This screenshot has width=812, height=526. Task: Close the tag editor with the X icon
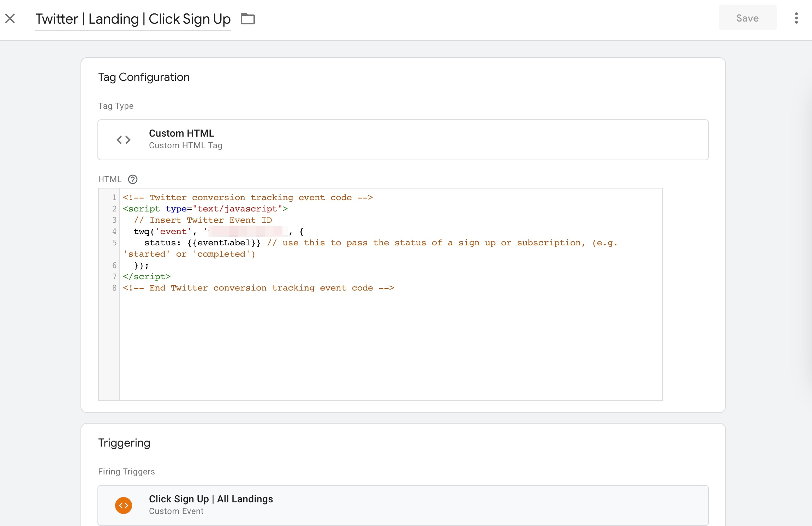[10, 18]
